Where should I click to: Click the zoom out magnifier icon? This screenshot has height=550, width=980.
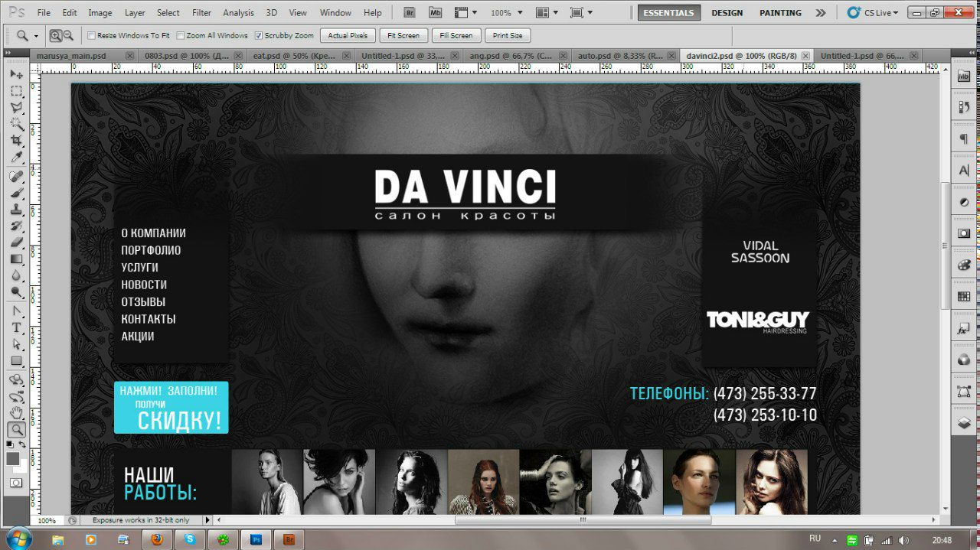pyautogui.click(x=68, y=36)
